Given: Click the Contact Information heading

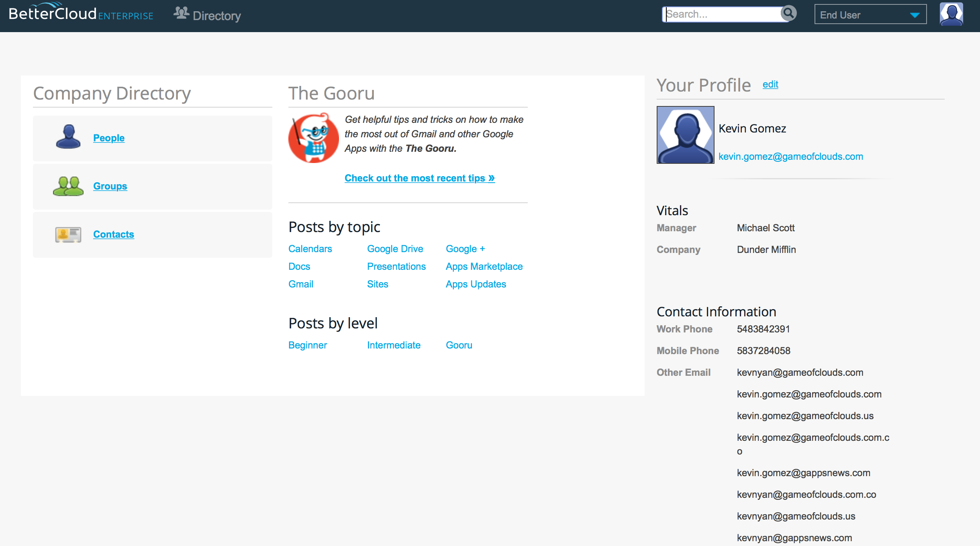Looking at the screenshot, I should (x=716, y=312).
